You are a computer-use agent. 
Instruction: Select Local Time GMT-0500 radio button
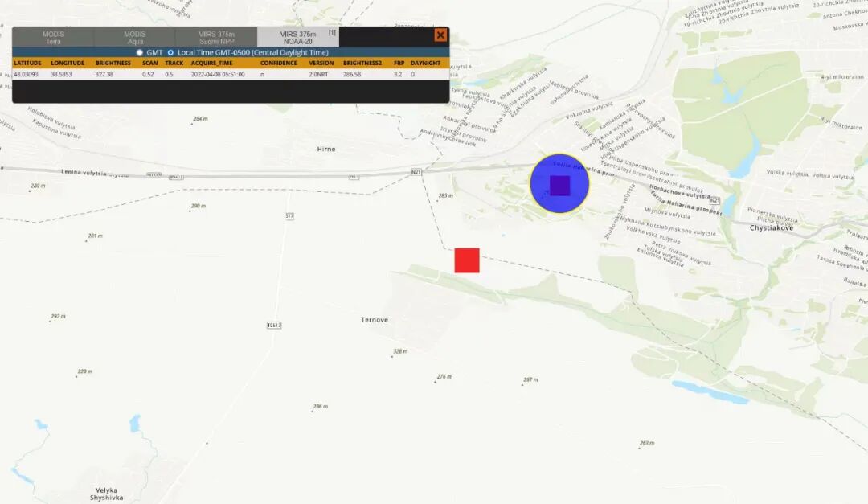170,52
